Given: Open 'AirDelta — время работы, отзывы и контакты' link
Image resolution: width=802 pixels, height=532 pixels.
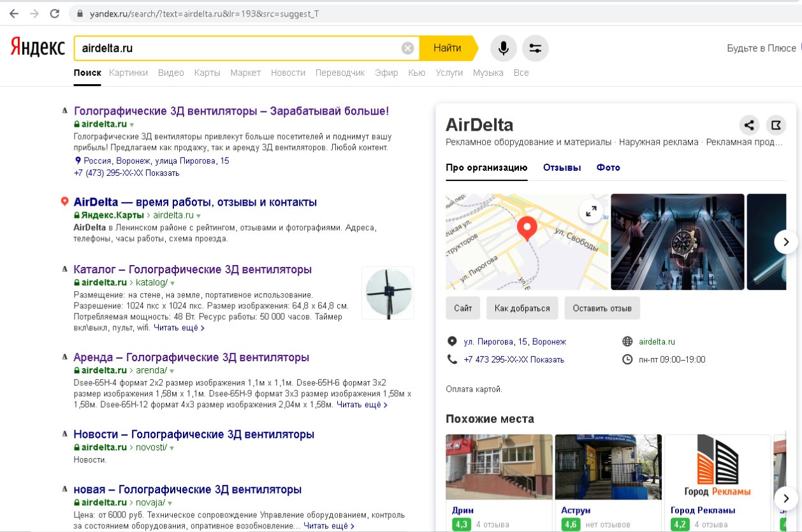Looking at the screenshot, I should click(x=195, y=202).
